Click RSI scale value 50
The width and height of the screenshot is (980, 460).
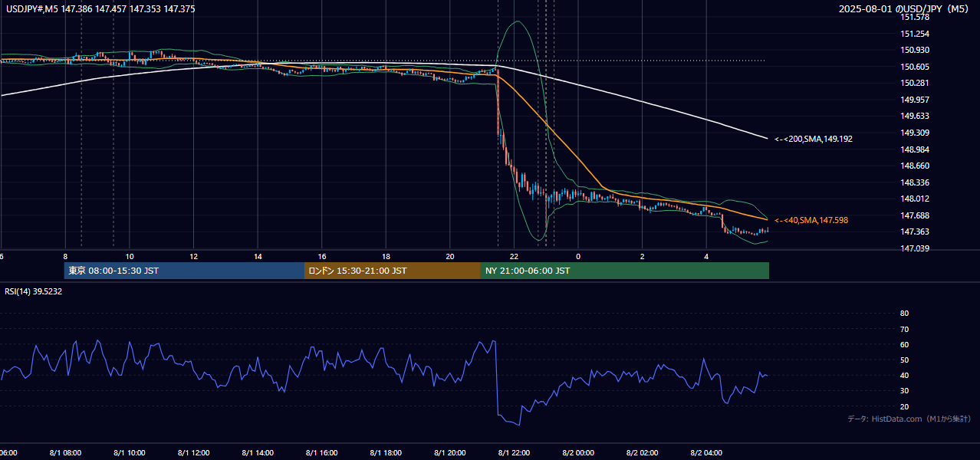pos(904,360)
